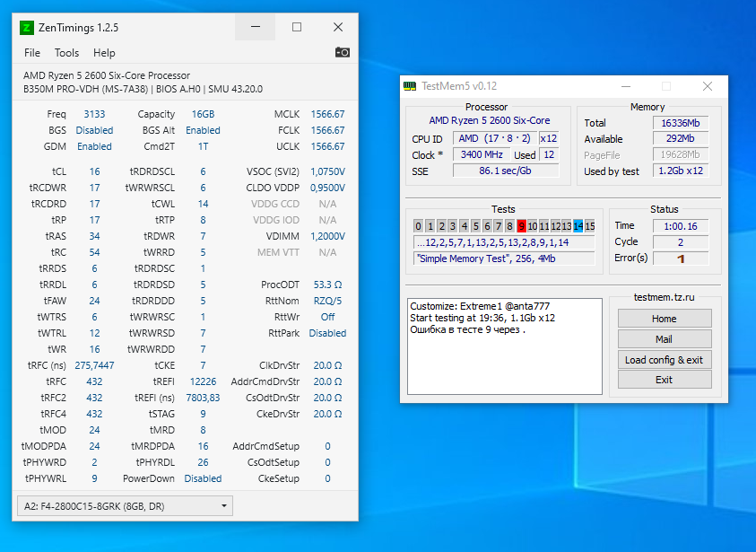Viewport: 756px width, 552px height.
Task: Click the tRAS value 34
Action: point(94,236)
